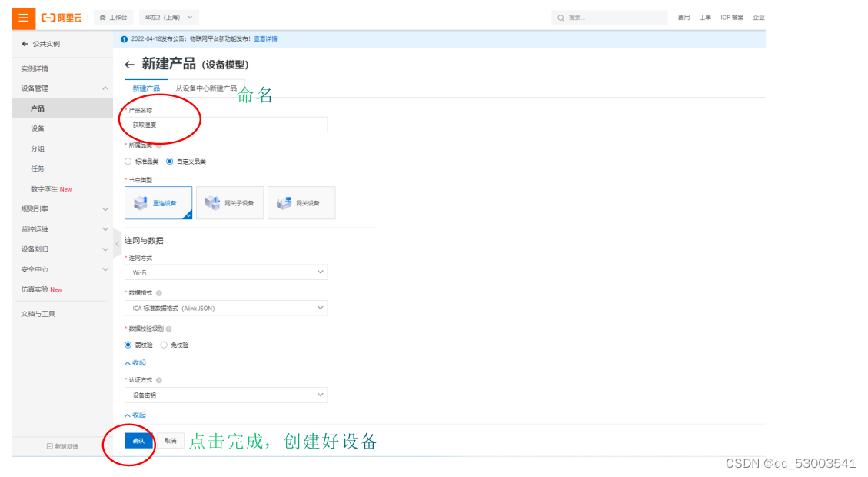Click the help icon next to 数据格式
This screenshot has height=477, width=868.
[159, 293]
